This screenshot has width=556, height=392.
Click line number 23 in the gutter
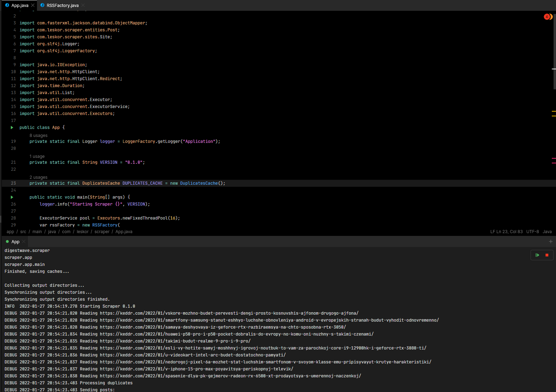click(x=13, y=183)
